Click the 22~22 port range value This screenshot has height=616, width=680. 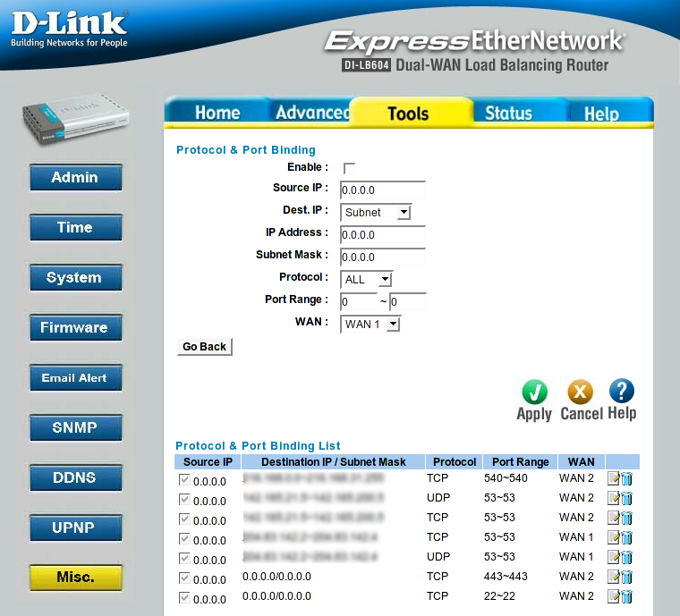point(499,596)
